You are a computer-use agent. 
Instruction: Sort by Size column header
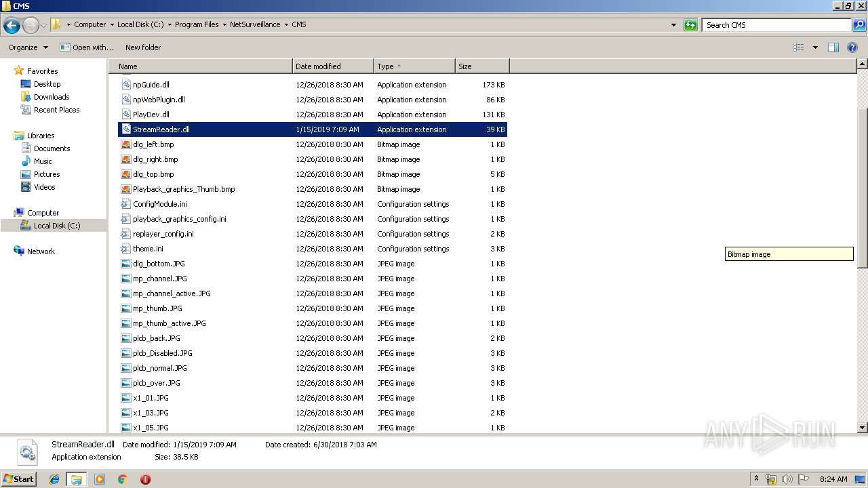tap(482, 66)
